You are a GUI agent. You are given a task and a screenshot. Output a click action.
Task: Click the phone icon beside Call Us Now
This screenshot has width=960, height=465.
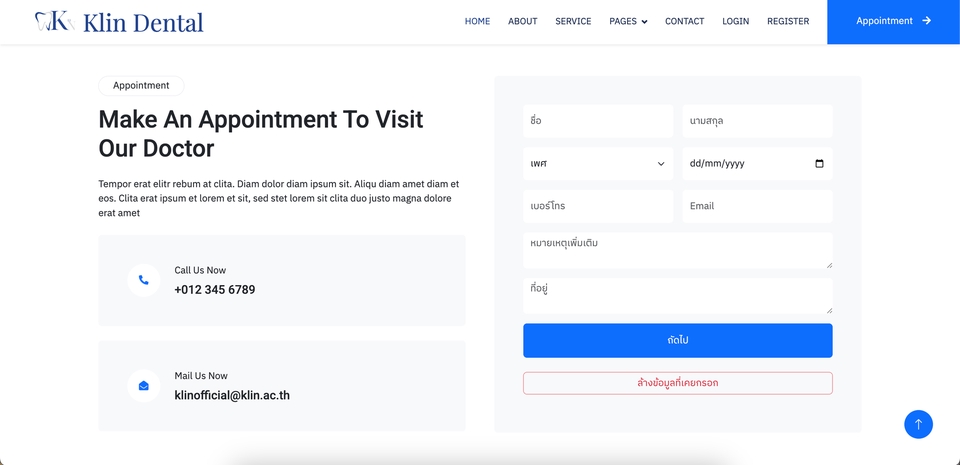(144, 280)
